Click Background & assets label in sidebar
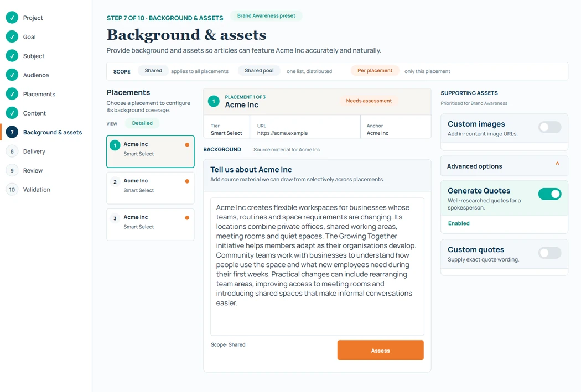Screen dimensions: 581x392 (52, 133)
